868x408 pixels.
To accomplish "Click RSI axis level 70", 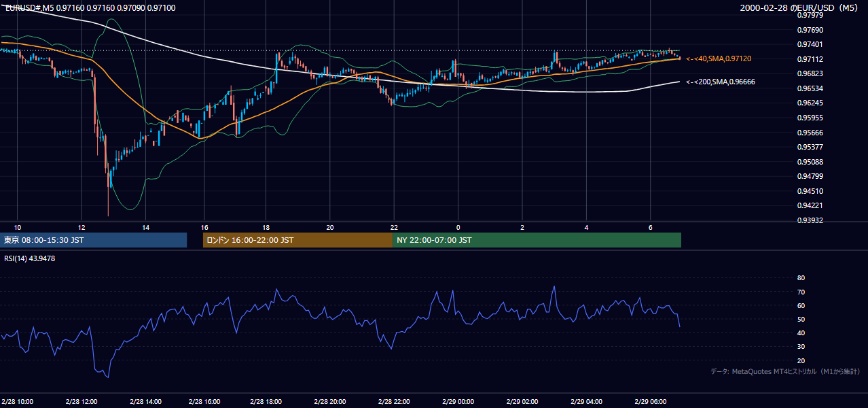I will (801, 292).
